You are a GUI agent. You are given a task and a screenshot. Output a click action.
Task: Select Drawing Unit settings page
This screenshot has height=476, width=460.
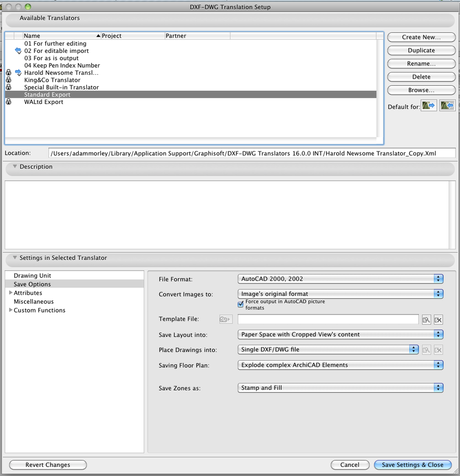click(74, 275)
